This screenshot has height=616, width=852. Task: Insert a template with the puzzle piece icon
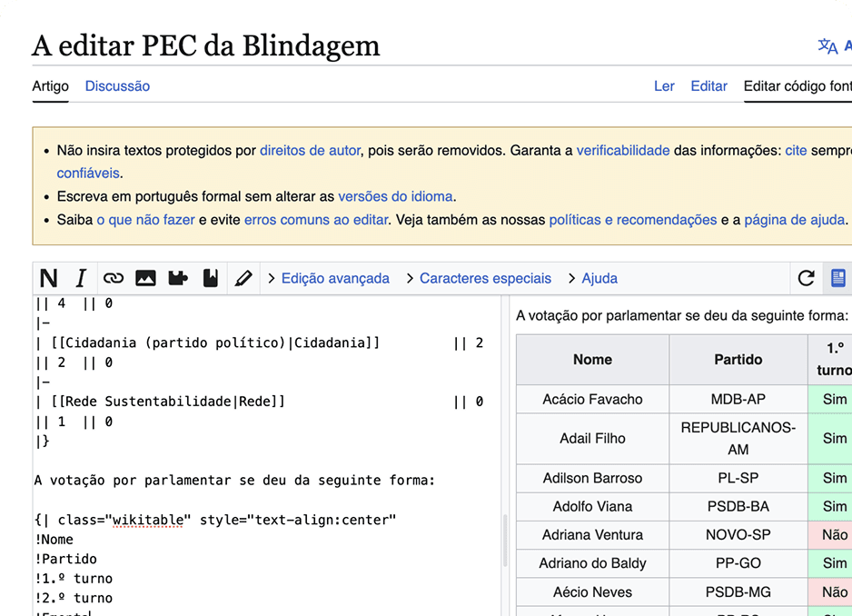coord(178,278)
